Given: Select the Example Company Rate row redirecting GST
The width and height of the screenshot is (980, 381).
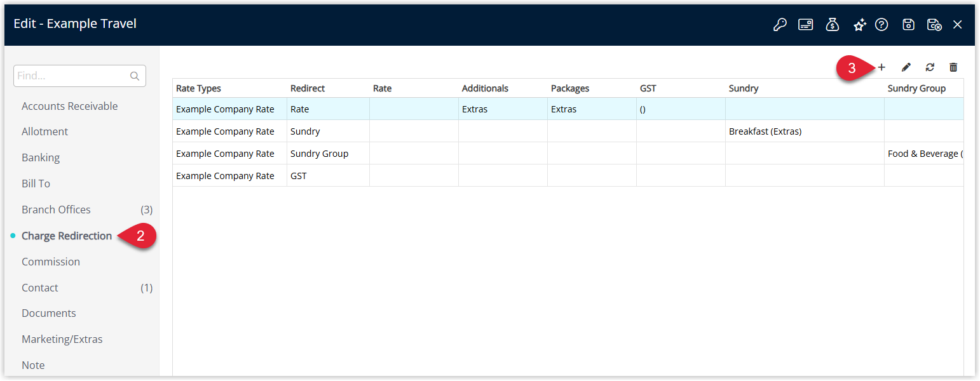Looking at the screenshot, I should click(x=568, y=176).
